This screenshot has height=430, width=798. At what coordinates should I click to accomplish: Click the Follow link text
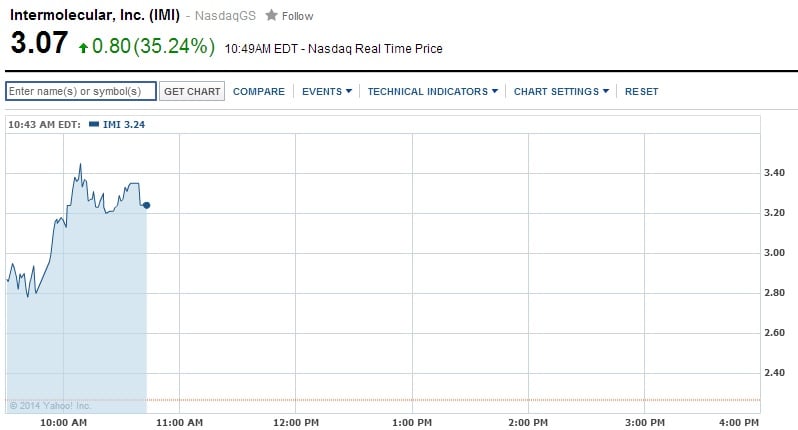click(x=297, y=16)
